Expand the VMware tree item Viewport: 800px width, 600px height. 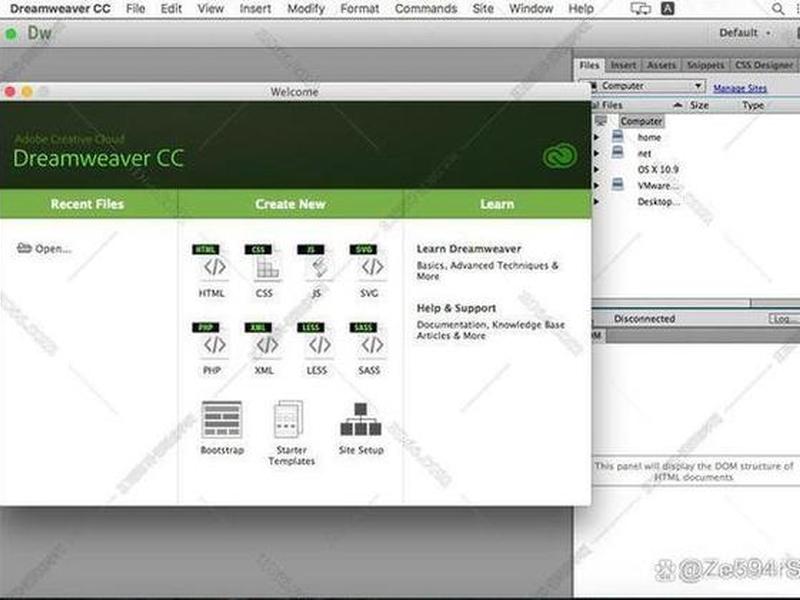point(596,185)
